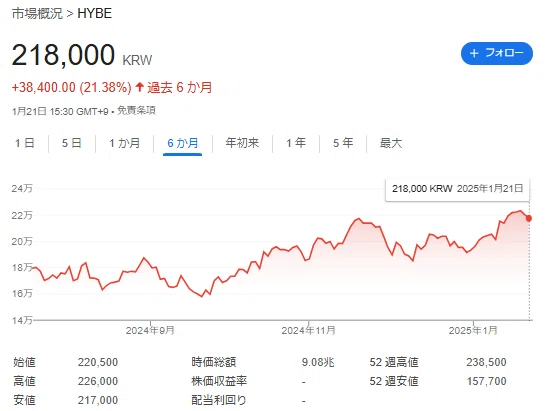Click the +38,400.00 (21.38%) change text
The image size is (546, 411).
tap(71, 87)
